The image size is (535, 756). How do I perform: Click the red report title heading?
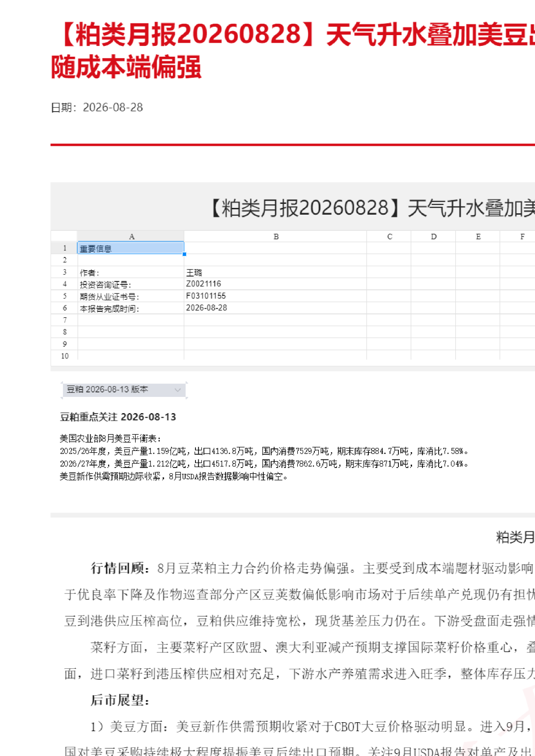point(293,51)
